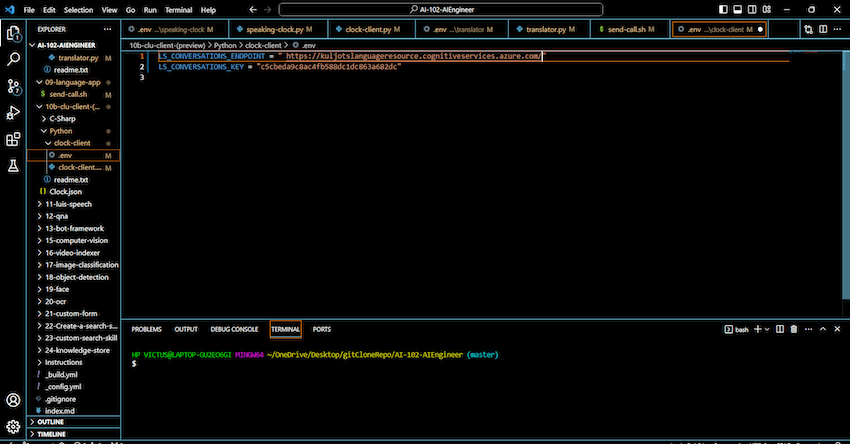This screenshot has height=444, width=850.
Task: Toggle bottom panel visibility
Action: point(738,10)
